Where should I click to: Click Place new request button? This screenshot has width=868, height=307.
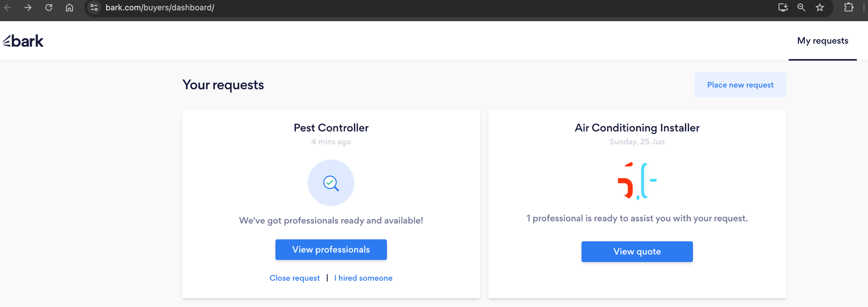pyautogui.click(x=740, y=85)
